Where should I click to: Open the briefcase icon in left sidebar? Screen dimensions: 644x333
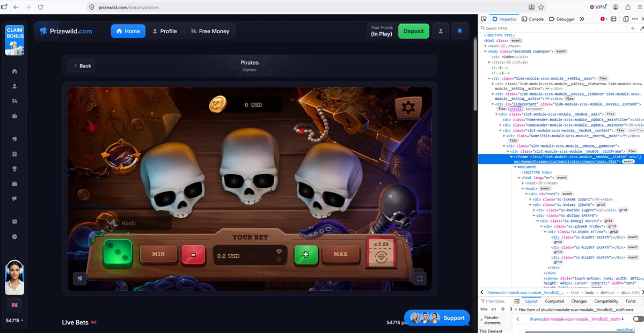point(14,184)
